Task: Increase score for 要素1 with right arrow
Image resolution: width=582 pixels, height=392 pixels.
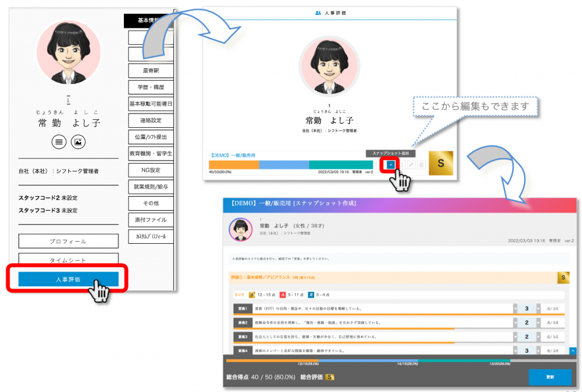Action: tap(538, 308)
